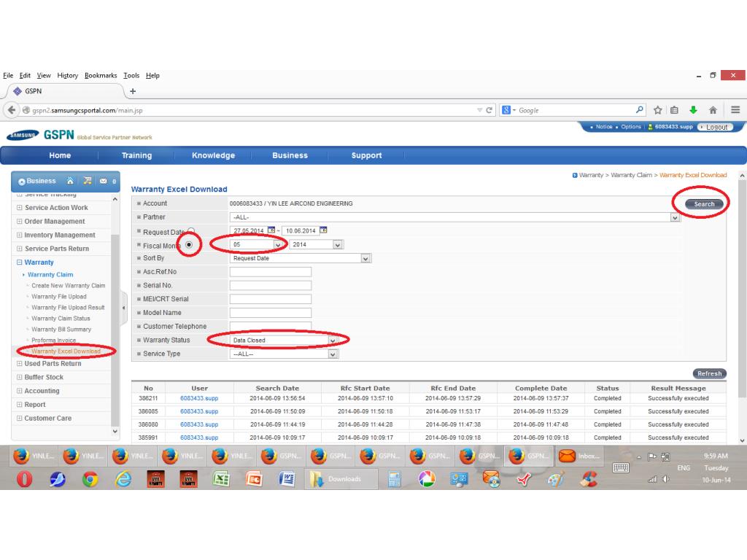Open the bookmarks list icon in the toolbar
The image size is (747, 560).
(x=674, y=110)
